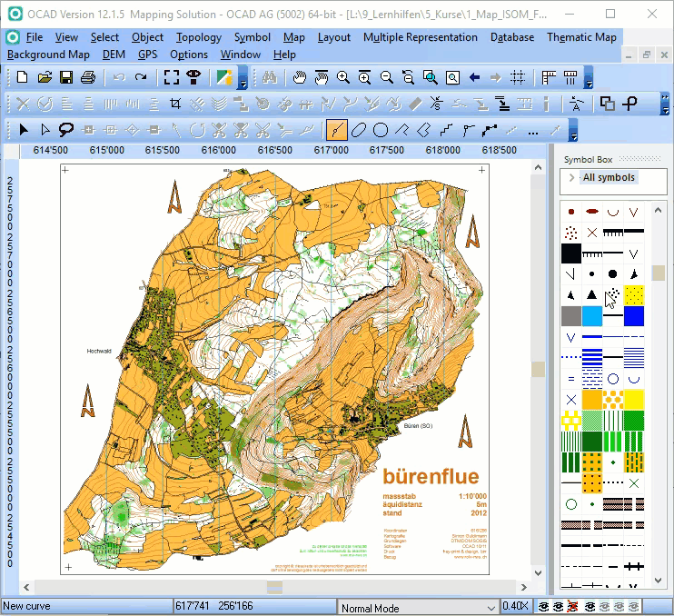Select the highlighted Curve drawing mode
Screen dimensions: 674x616
tap(337, 129)
